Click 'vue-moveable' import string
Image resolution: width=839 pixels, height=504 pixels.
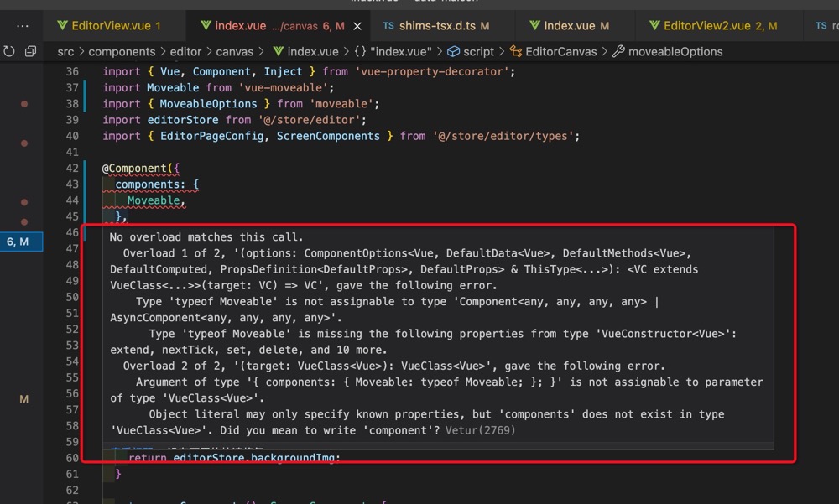click(283, 88)
